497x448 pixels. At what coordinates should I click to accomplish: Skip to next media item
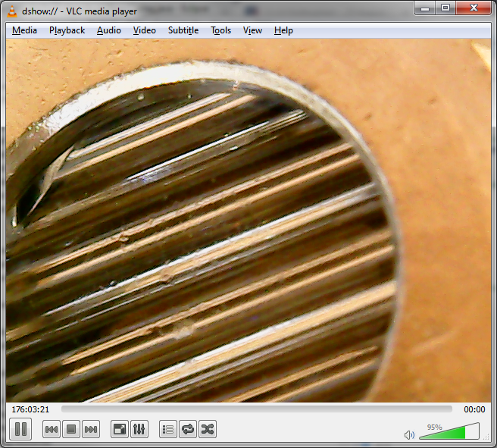(91, 430)
